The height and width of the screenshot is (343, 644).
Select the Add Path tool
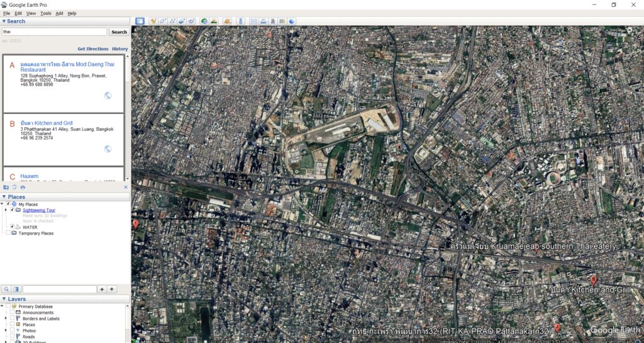pos(172,21)
